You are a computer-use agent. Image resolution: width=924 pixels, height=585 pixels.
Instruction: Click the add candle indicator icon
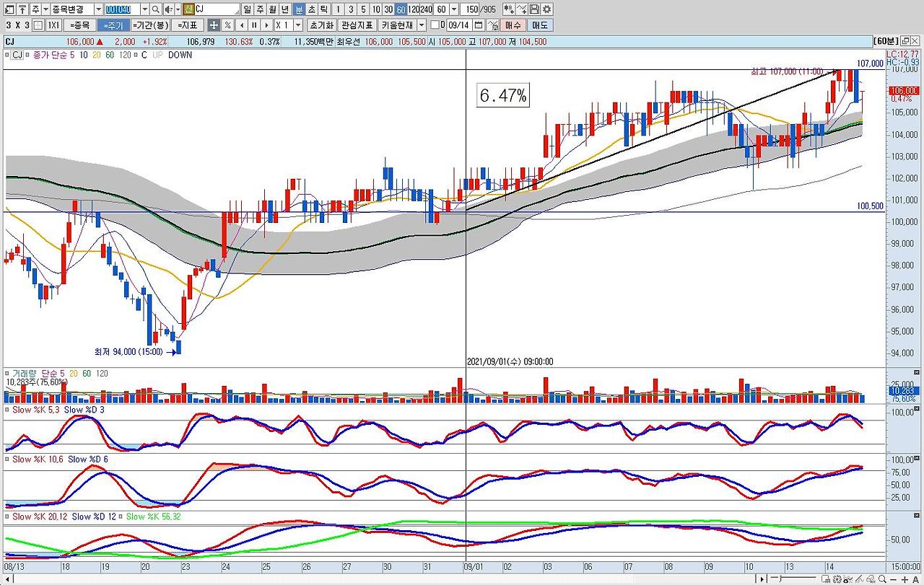(x=508, y=9)
